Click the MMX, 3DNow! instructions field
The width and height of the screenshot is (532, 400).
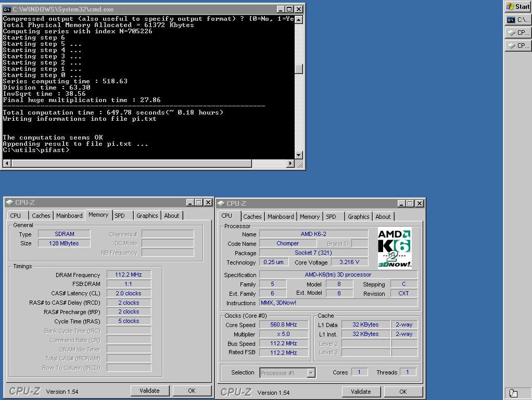[x=338, y=303]
